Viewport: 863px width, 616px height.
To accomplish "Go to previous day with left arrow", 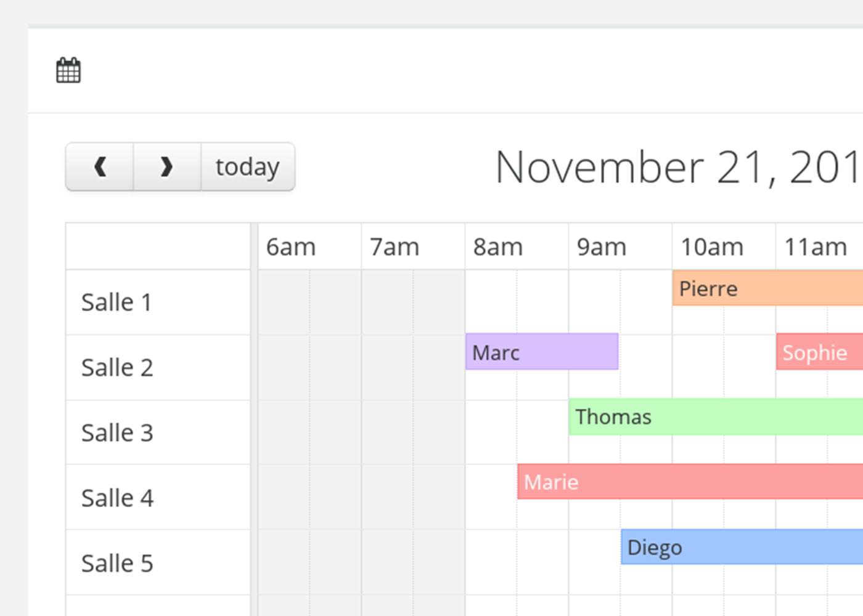I will (100, 167).
